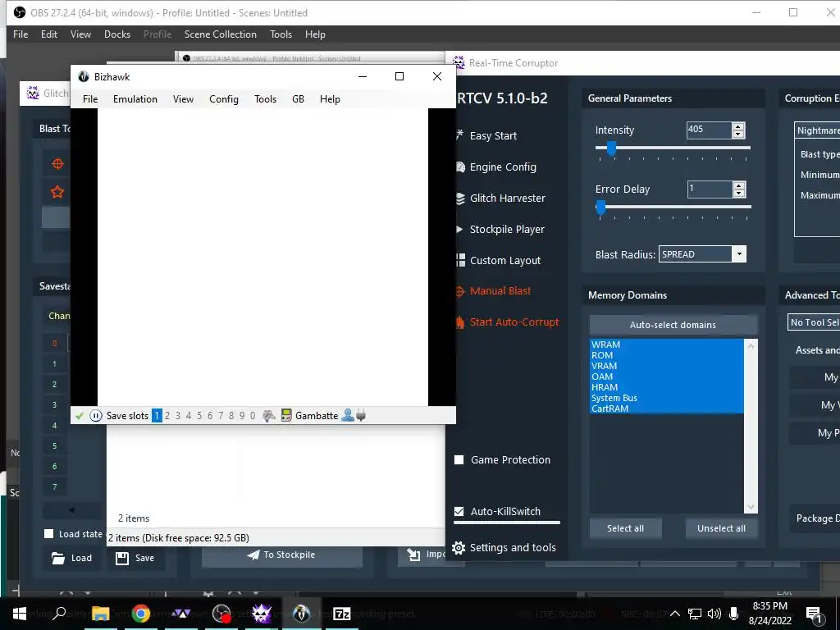840x630 pixels.
Task: Open the Bizhawk GB menu
Action: [x=298, y=99]
